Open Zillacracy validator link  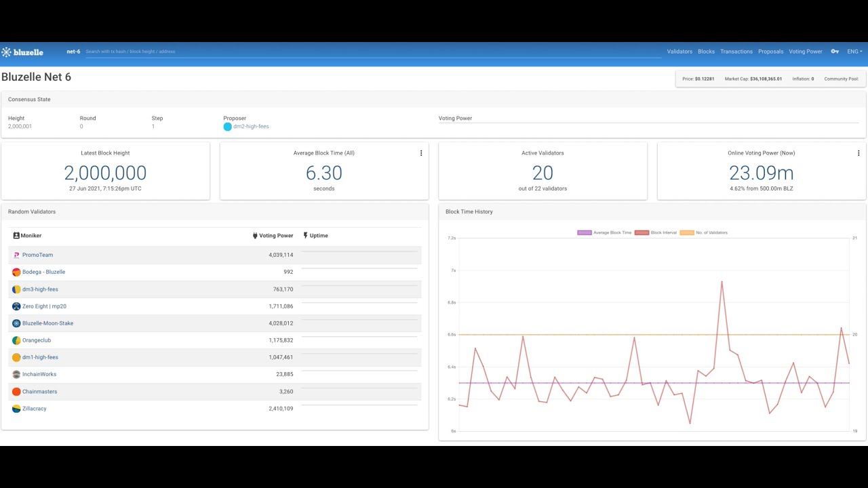tap(35, 409)
